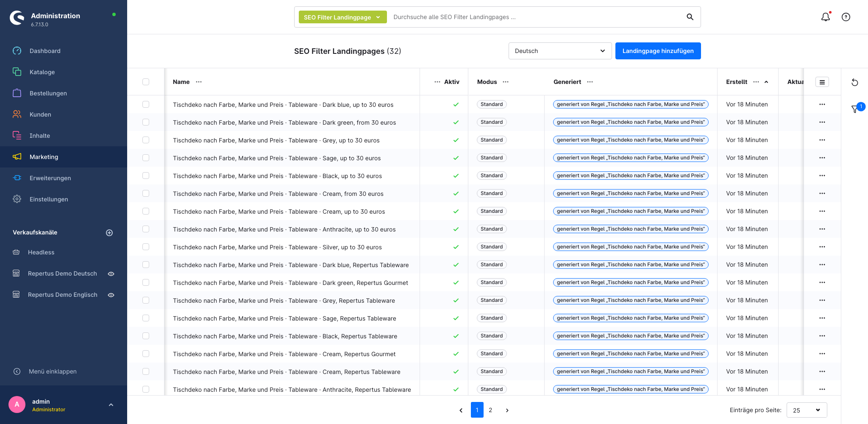Screen dimensions: 868x424
Task: Select checkbox for Grey, up to 30 euros
Action: click(x=146, y=140)
